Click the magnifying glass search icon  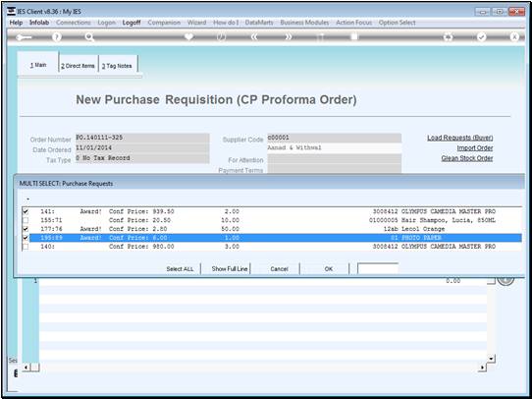(x=89, y=37)
